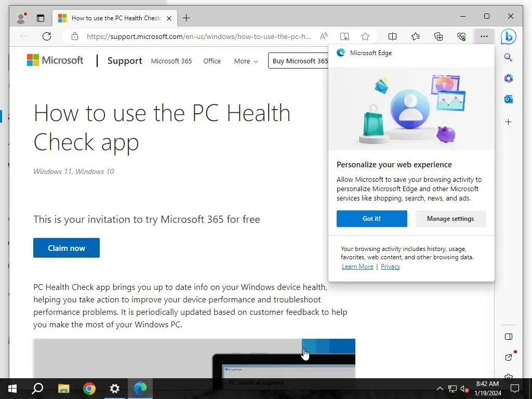Screen dimensions: 532x399
Task: Open Outlook sidebar icon
Action: click(508, 99)
